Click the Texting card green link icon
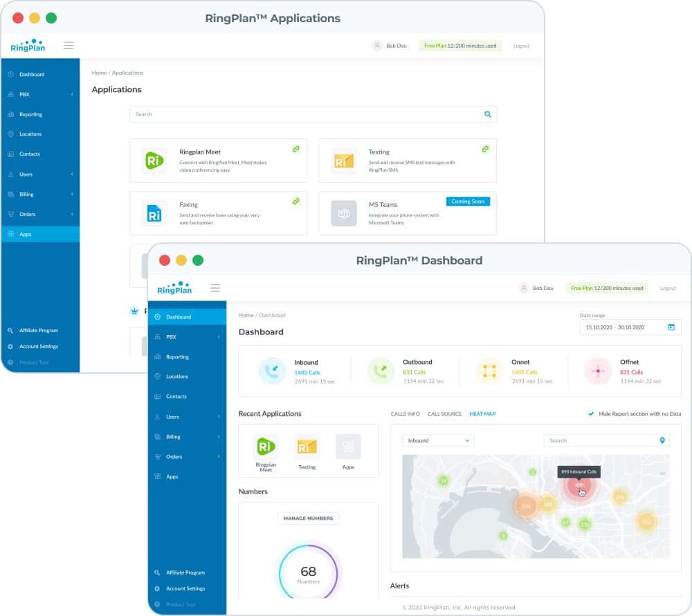Image resolution: width=692 pixels, height=616 pixels. (485, 149)
